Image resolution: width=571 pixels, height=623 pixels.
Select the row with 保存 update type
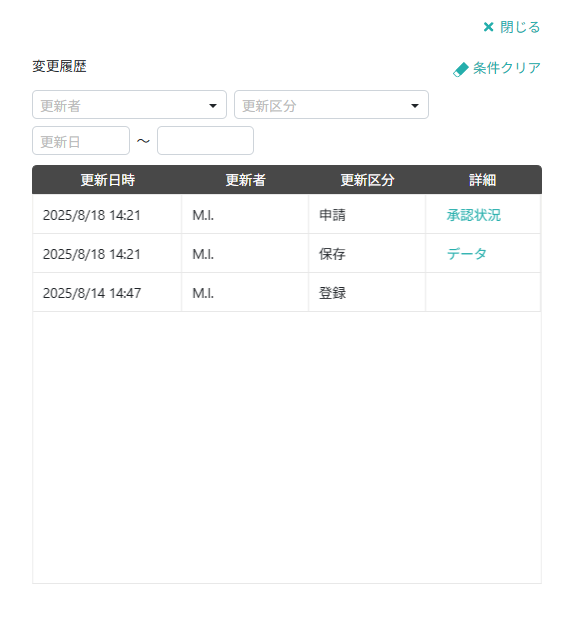(286, 253)
